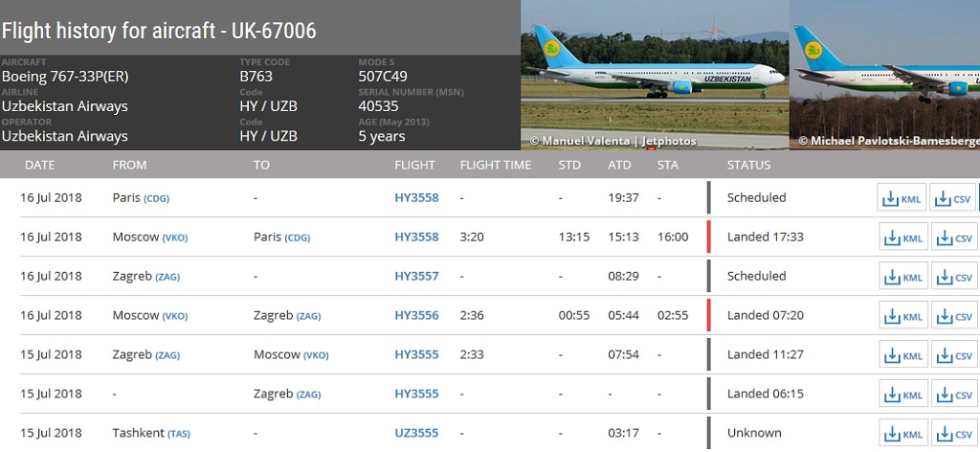
Task: Open Michael Pavlotski's aircraft photo
Action: pos(884,72)
